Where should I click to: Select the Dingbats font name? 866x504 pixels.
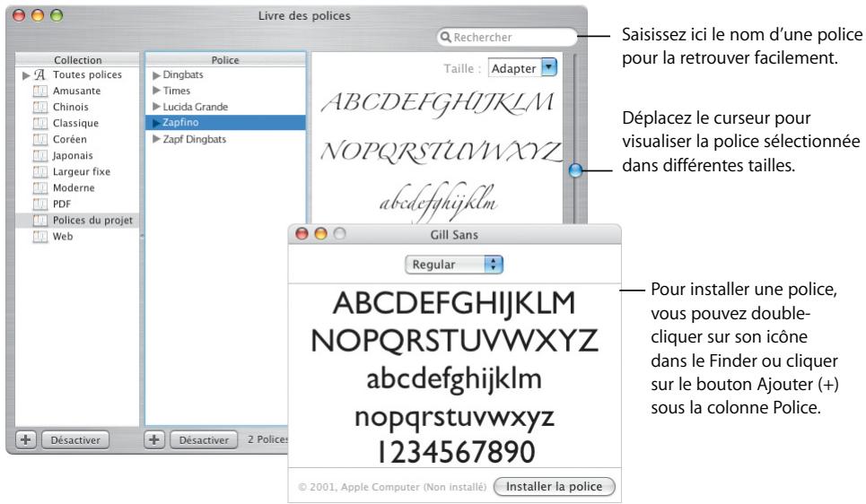(x=183, y=74)
